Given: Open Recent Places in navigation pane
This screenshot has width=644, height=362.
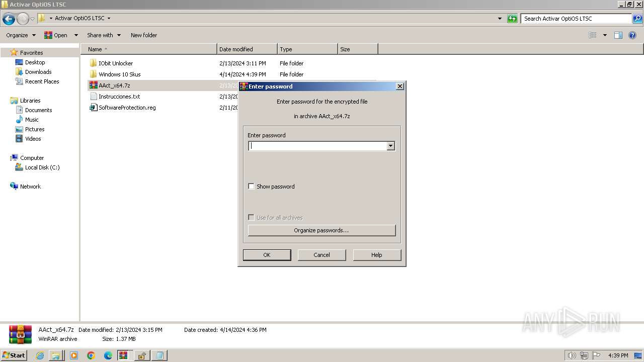Looking at the screenshot, I should tap(42, 81).
